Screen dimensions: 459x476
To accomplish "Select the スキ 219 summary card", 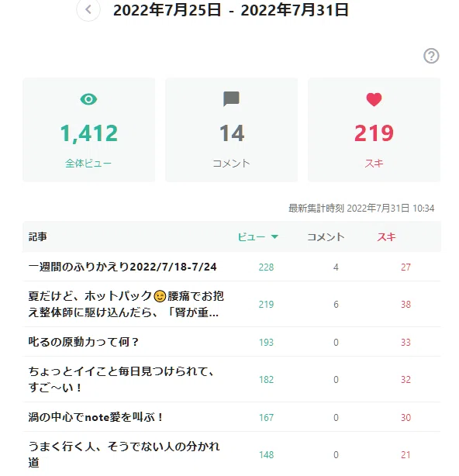I will tap(374, 129).
